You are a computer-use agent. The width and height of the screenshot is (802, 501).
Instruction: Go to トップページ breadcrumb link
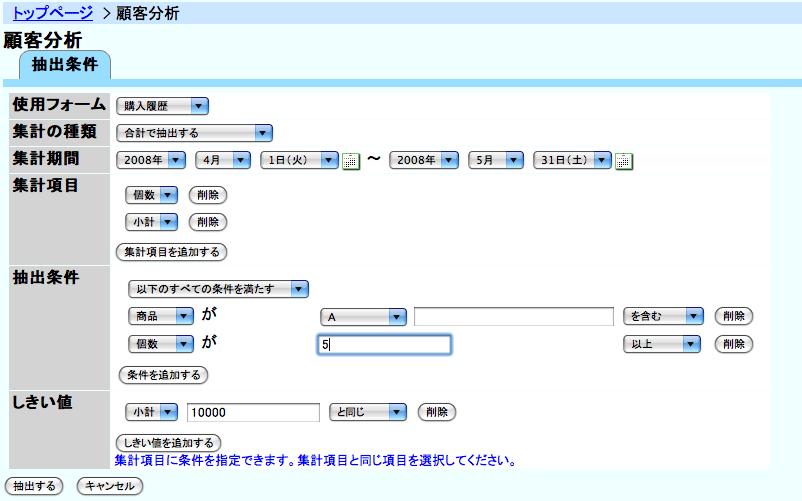click(x=52, y=13)
